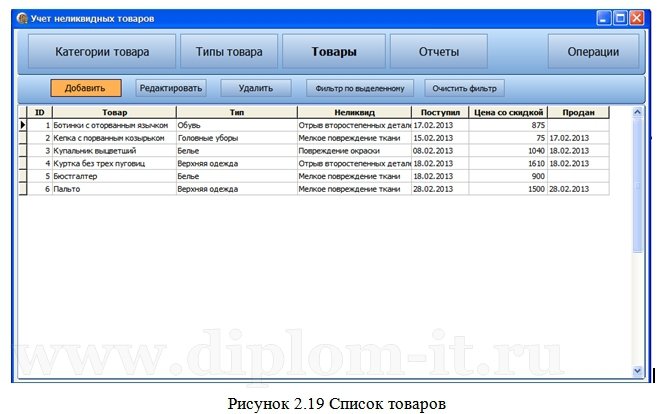Viewport: 665px width, 414px height.
Task: Click the price 1500 cell
Action: pyautogui.click(x=508, y=189)
